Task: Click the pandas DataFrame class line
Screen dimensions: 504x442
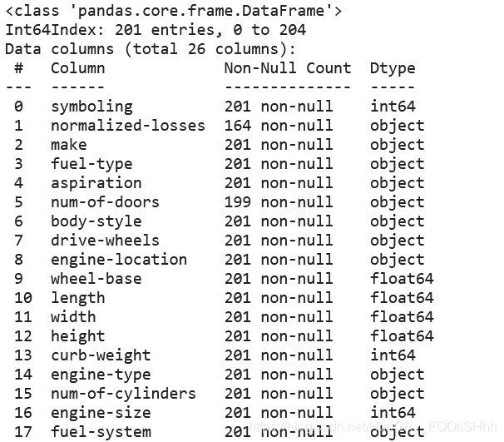Action: [174, 11]
